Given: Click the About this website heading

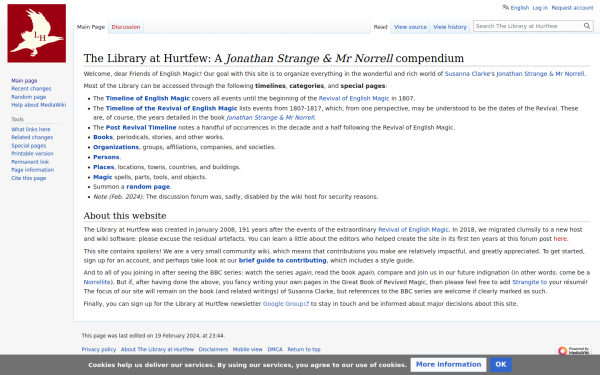Looking at the screenshot, I should point(125,216).
